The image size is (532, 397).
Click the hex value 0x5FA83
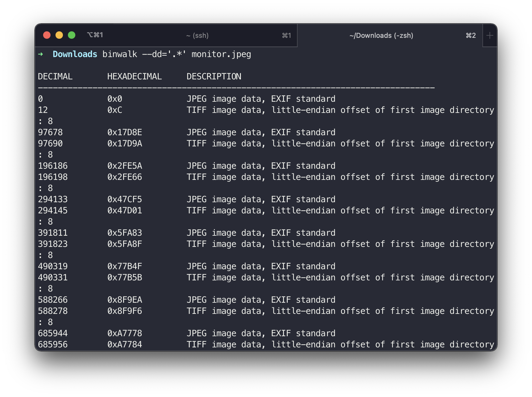click(125, 233)
